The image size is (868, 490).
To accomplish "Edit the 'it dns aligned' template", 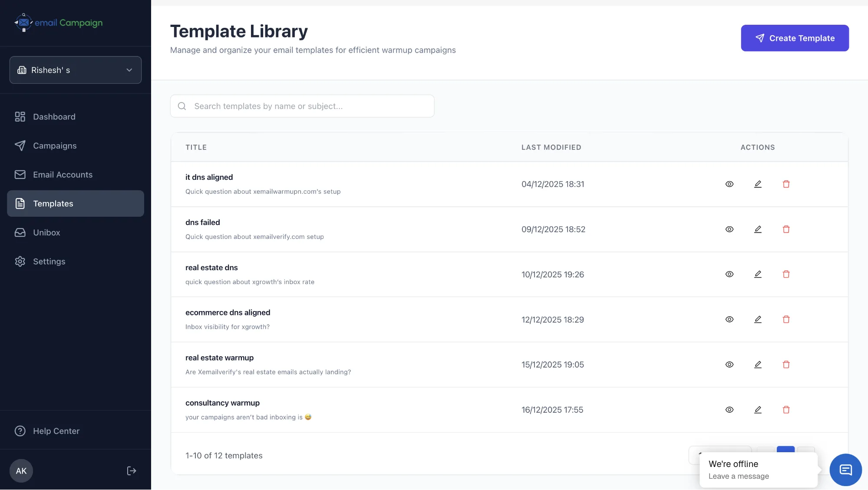I will [758, 184].
